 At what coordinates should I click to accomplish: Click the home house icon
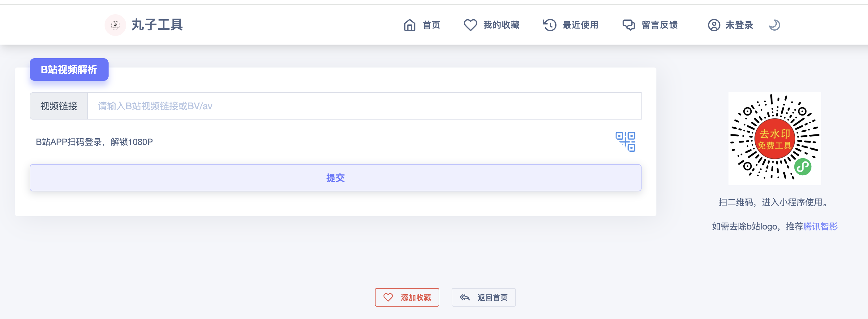point(409,25)
